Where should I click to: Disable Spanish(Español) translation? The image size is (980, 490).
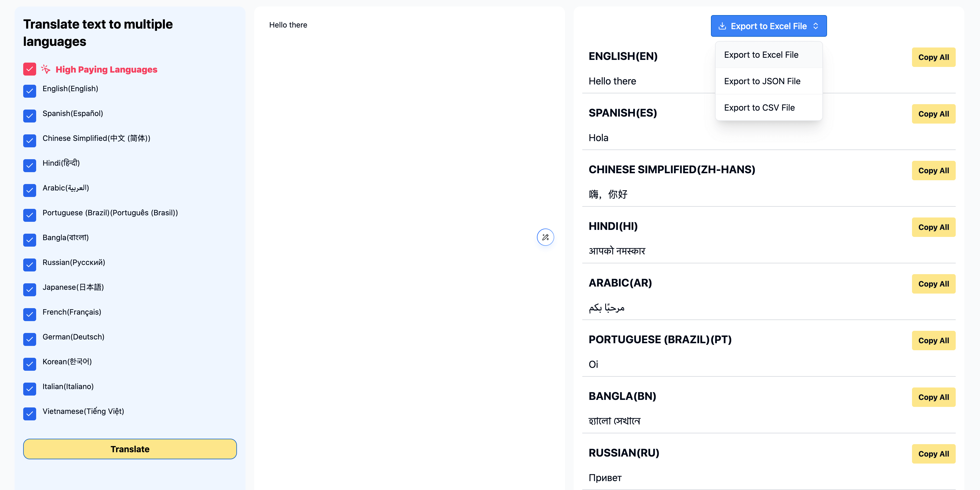(x=29, y=116)
